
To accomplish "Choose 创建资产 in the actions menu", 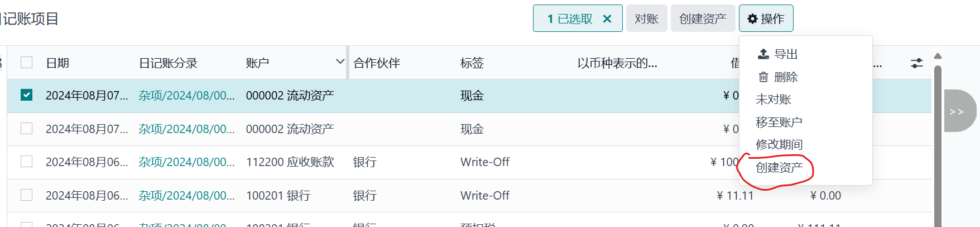I will pos(779,167).
